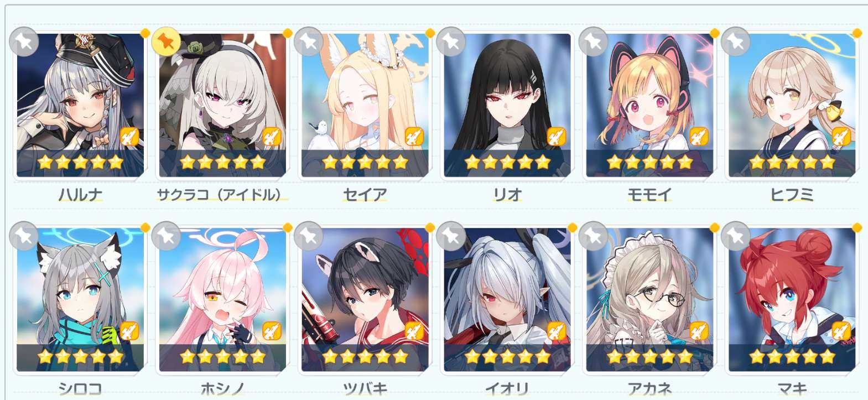The image size is (868, 400).
Task: Toggle the pin icon on セイア's card
Action: point(309,41)
